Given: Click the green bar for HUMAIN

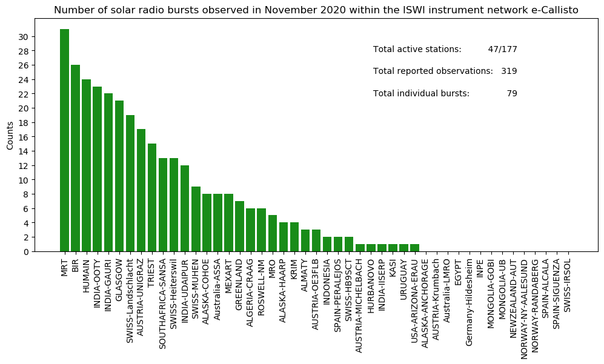Looking at the screenshot, I should pyautogui.click(x=86, y=165).
